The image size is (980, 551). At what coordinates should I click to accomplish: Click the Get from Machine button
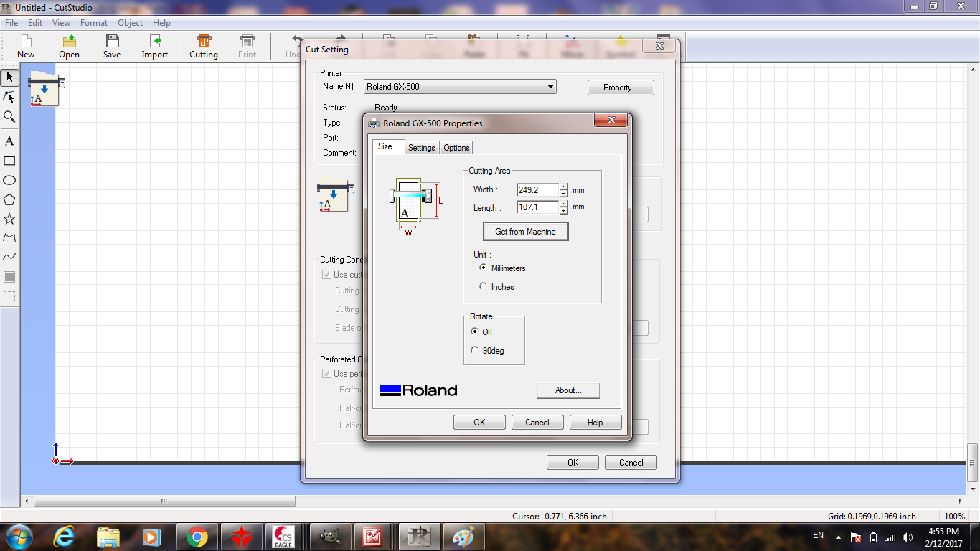(526, 232)
